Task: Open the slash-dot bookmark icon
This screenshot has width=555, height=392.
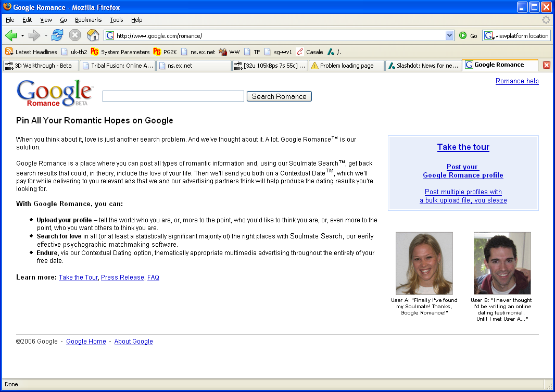Action: click(x=331, y=52)
